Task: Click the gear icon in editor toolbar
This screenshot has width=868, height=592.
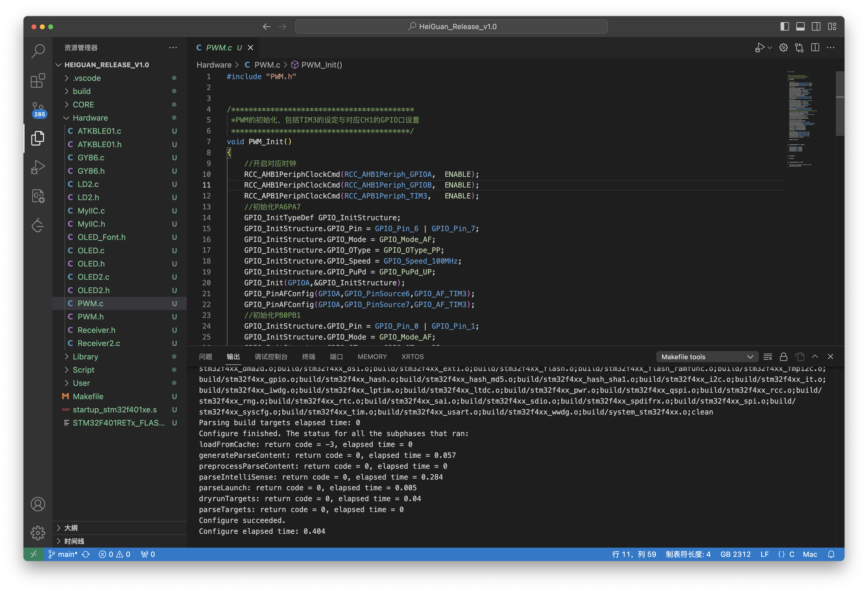Action: 784,48
